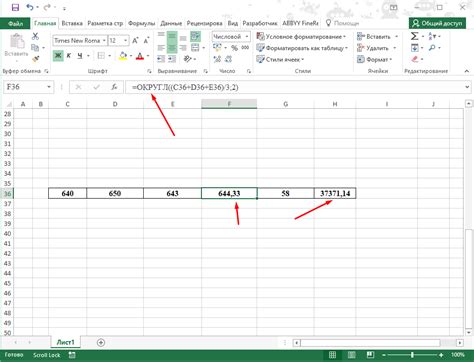Screen dimensions: 474x362
Task: Click the red font color A icon
Action: [x=140, y=56]
